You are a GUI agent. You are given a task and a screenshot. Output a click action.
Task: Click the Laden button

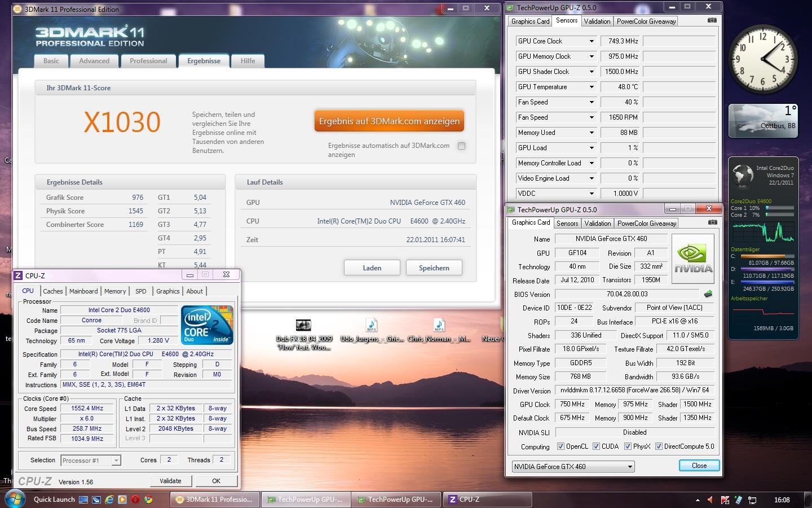click(x=372, y=268)
